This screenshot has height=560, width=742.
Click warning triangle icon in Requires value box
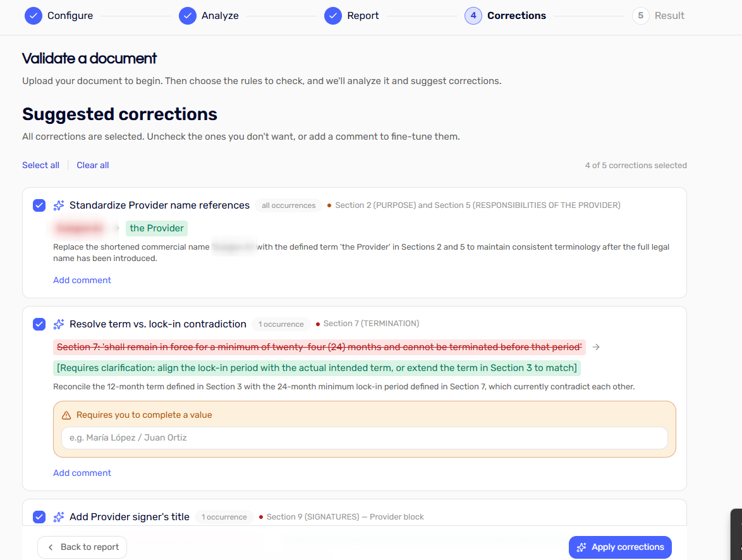(66, 415)
